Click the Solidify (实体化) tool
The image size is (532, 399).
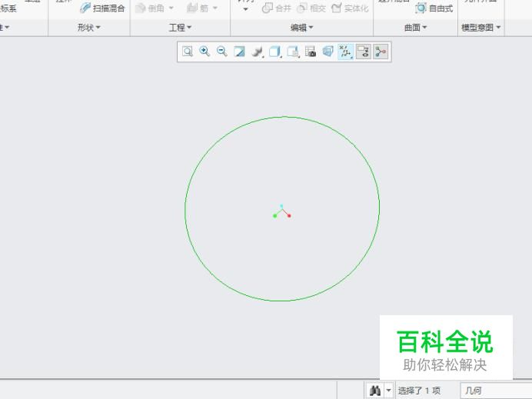click(350, 8)
